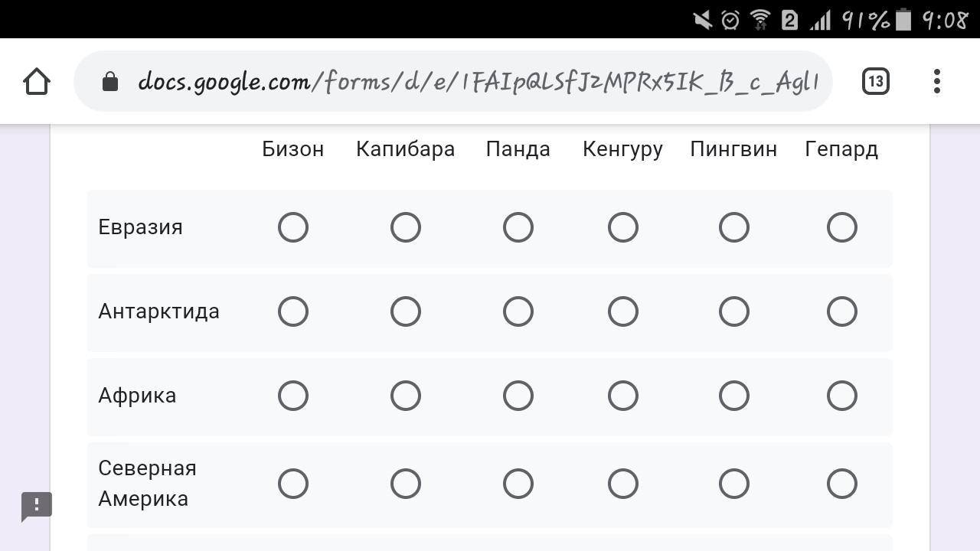This screenshot has width=980, height=551.
Task: Select Гепард for Евразия row
Action: (x=842, y=227)
